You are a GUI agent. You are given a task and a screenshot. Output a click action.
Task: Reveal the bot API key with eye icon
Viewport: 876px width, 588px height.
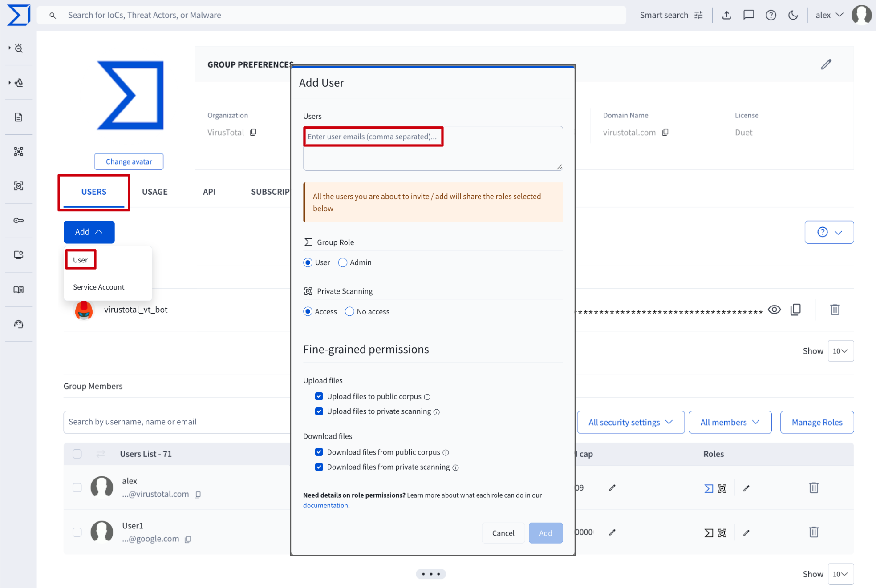[x=775, y=310]
